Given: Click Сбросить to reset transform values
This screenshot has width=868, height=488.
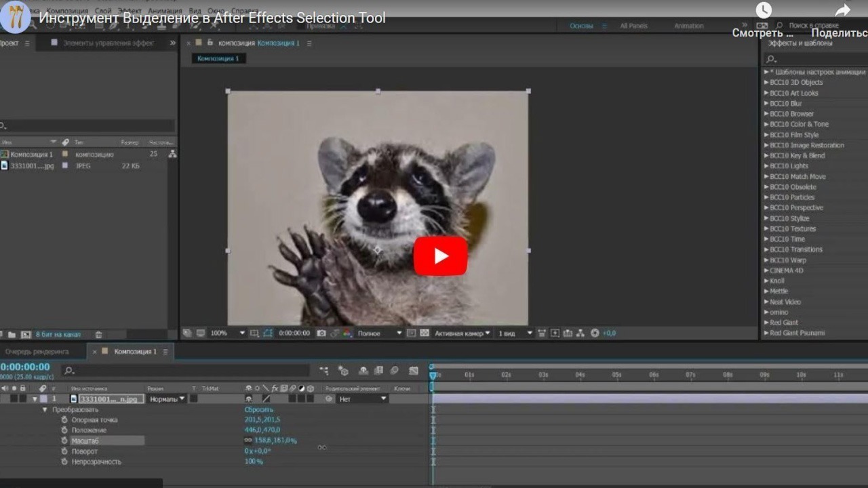Looking at the screenshot, I should pos(259,409).
